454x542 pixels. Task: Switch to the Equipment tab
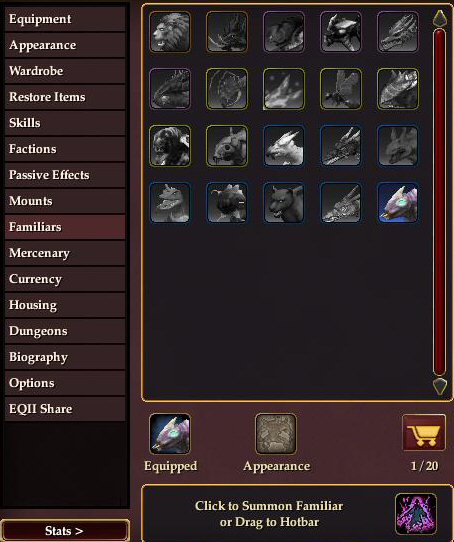point(65,19)
